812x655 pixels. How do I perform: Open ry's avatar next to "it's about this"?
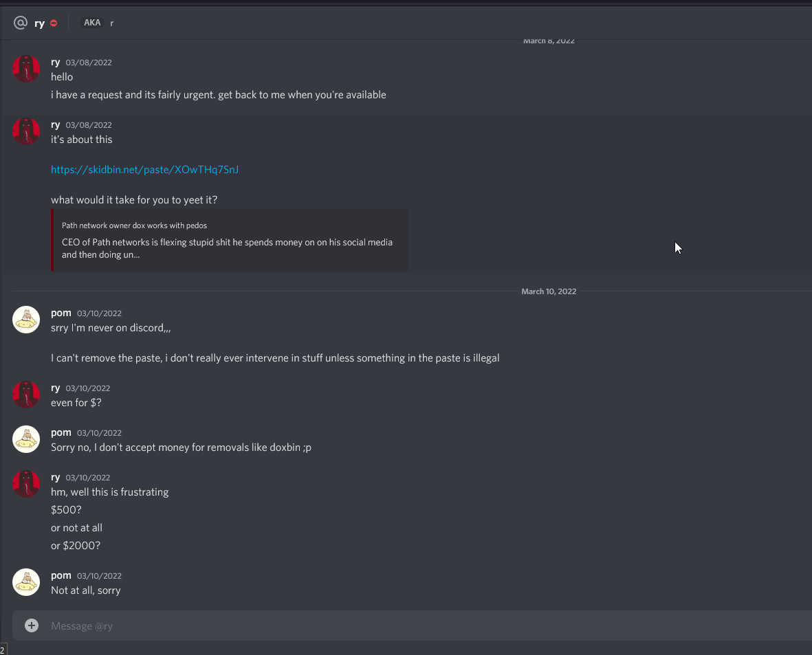point(26,131)
